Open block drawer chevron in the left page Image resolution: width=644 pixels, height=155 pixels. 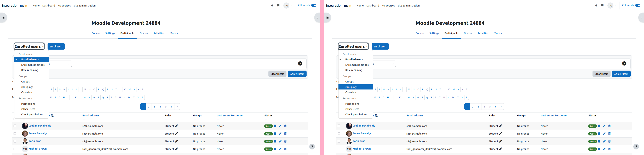pos(317,18)
